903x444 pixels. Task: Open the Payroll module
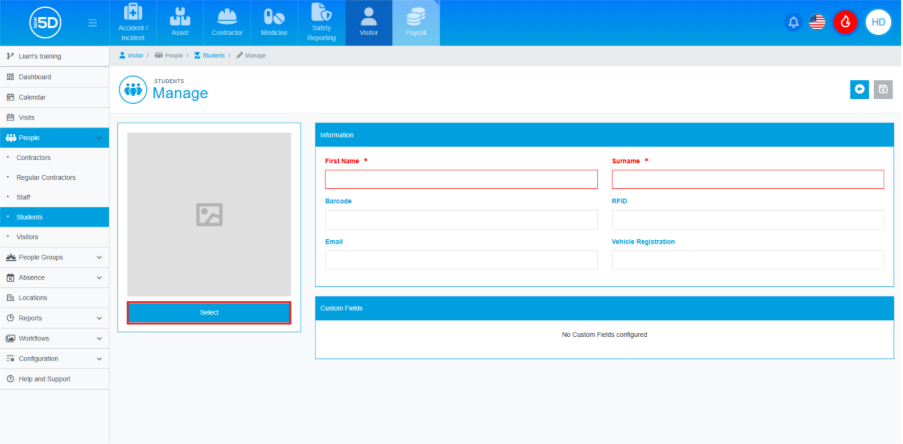point(415,23)
